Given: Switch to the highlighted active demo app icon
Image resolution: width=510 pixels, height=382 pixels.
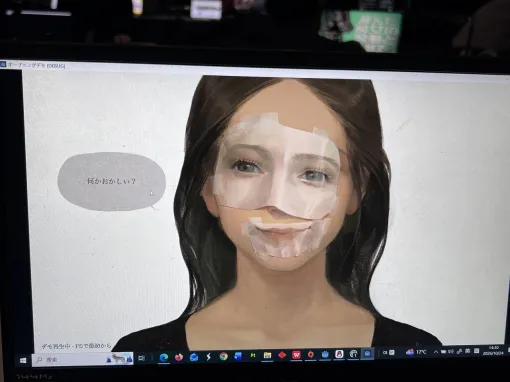Looking at the screenshot, I should 367,353.
